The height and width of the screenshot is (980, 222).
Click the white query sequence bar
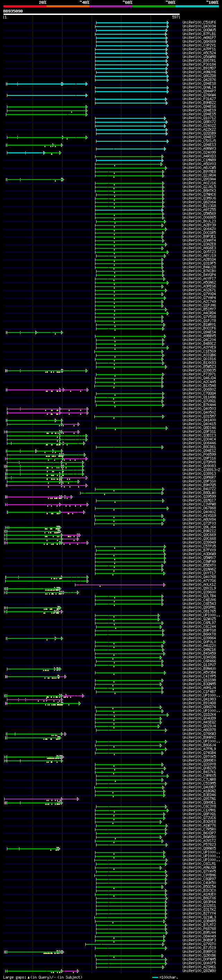[x=91, y=15]
